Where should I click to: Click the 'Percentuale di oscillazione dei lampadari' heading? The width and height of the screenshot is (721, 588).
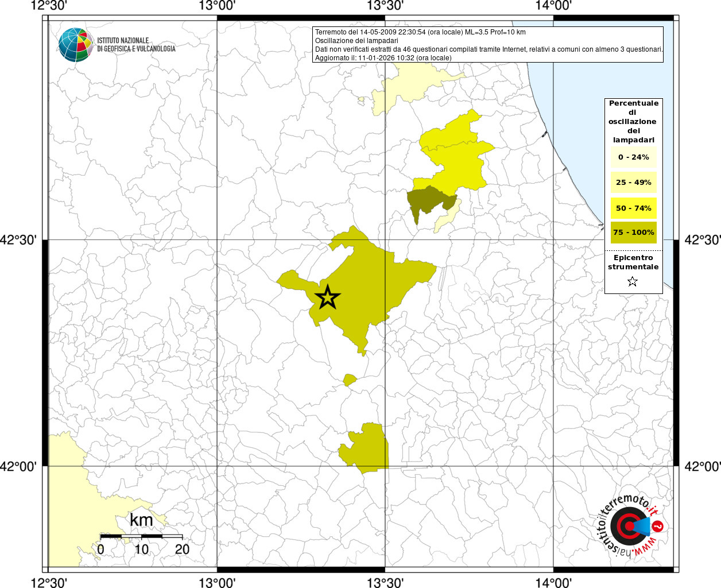(x=633, y=122)
